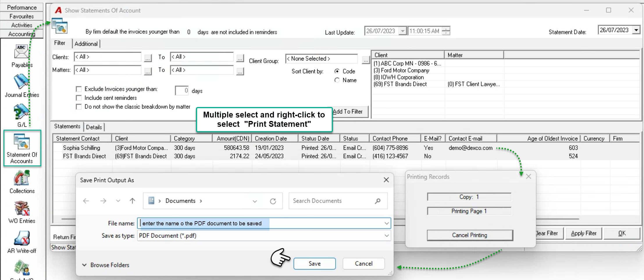The height and width of the screenshot is (280, 644).
Task: Adjust the Last Update time spinner
Action: point(446,31)
